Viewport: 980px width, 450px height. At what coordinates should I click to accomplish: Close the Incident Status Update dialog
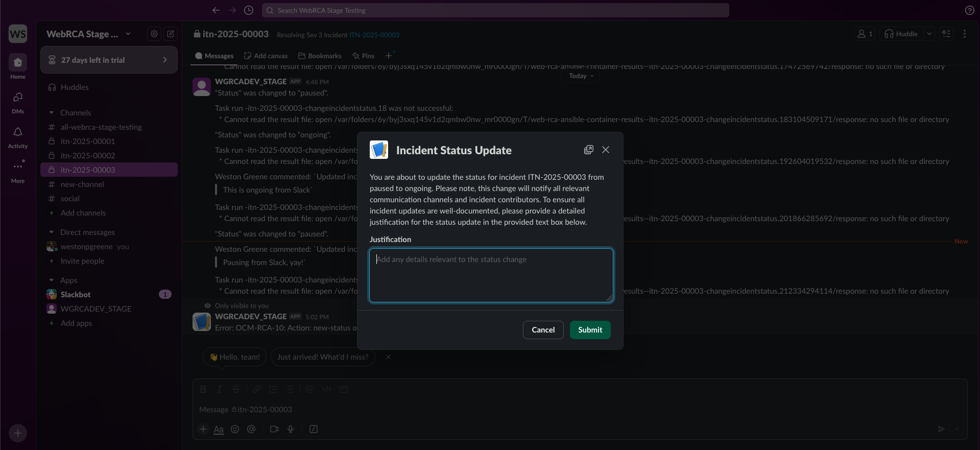click(606, 150)
